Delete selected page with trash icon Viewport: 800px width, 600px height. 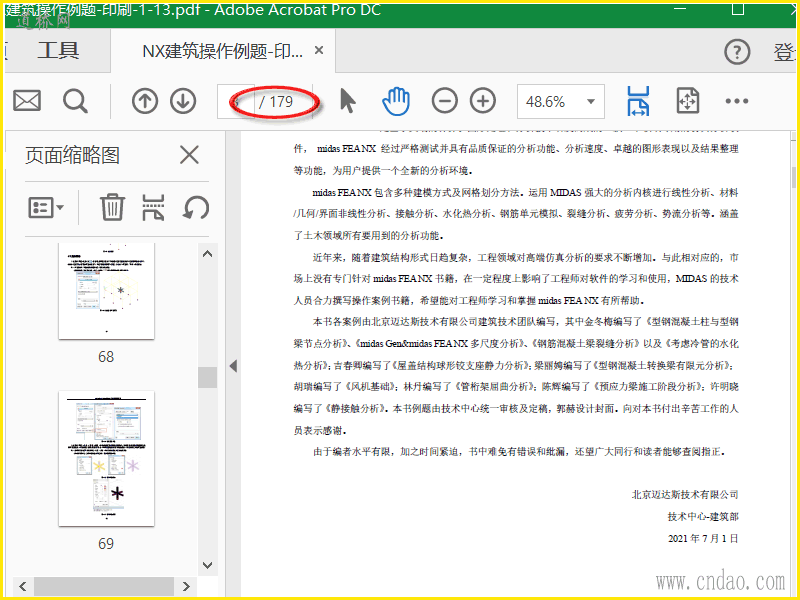tap(112, 207)
